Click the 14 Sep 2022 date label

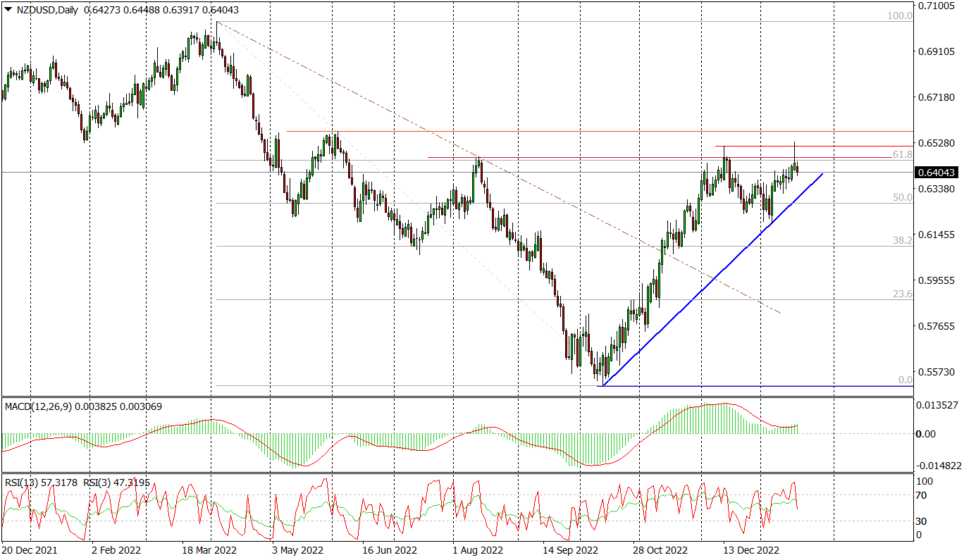(571, 549)
